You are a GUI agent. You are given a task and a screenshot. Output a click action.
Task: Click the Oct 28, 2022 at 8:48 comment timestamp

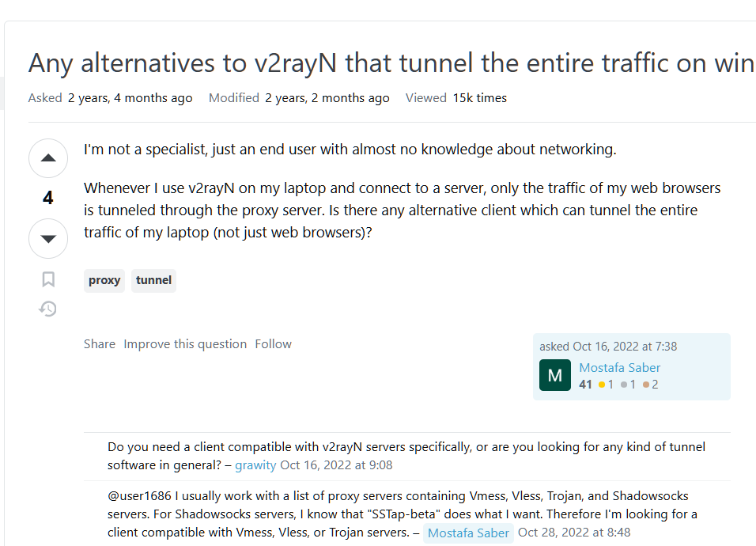point(574,533)
